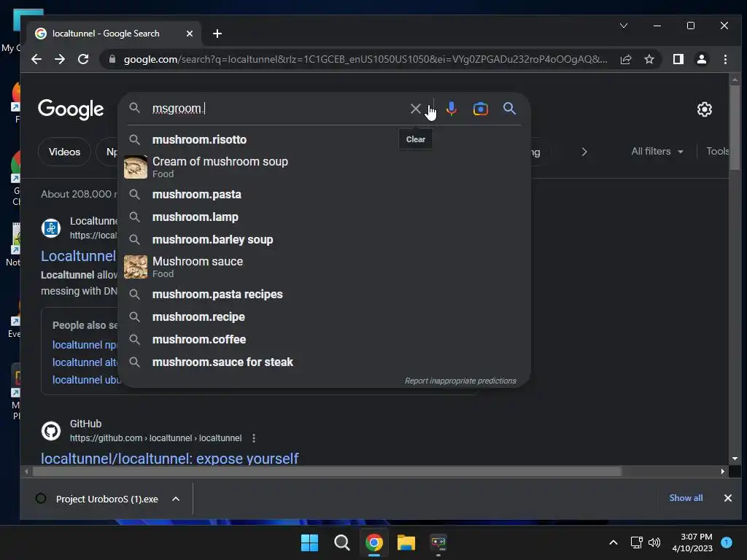This screenshot has width=747, height=560.
Task: Open Project UroboroS (1).exe download
Action: pyautogui.click(x=107, y=499)
